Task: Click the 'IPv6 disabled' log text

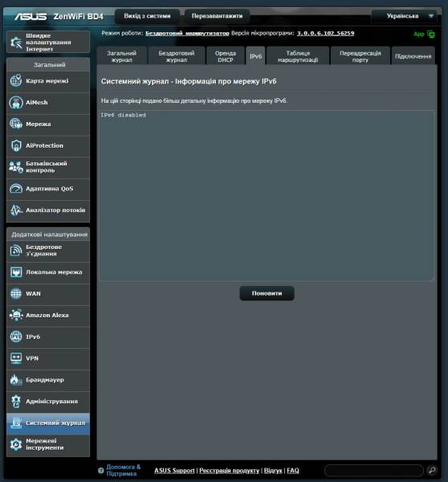Action: (x=123, y=115)
